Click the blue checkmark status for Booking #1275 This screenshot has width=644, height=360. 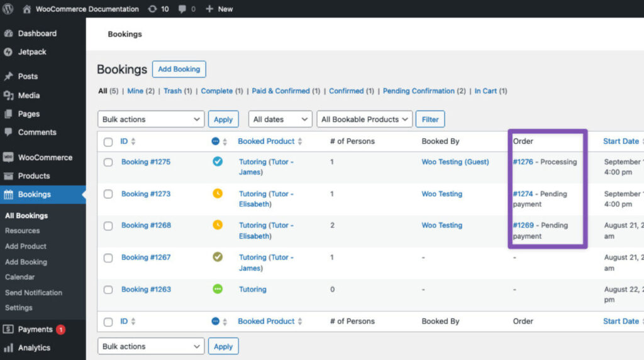218,161
